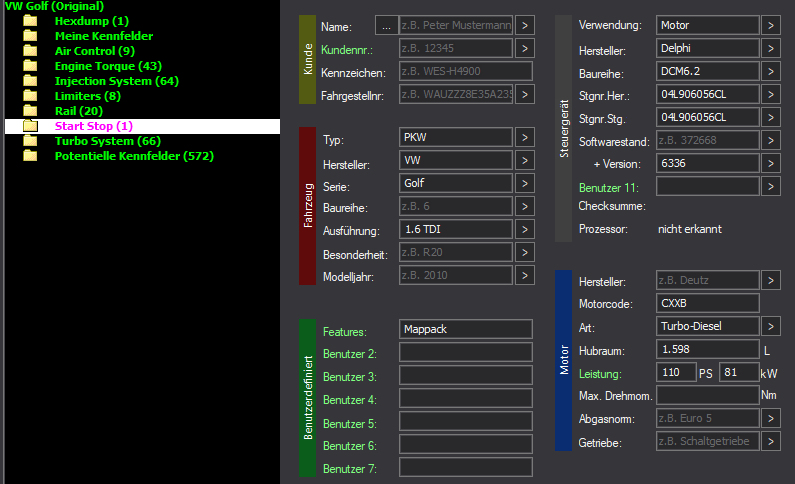Click the Stgnr.Stg. field with 04L906056CL
The image size is (795, 484).
pos(708,118)
